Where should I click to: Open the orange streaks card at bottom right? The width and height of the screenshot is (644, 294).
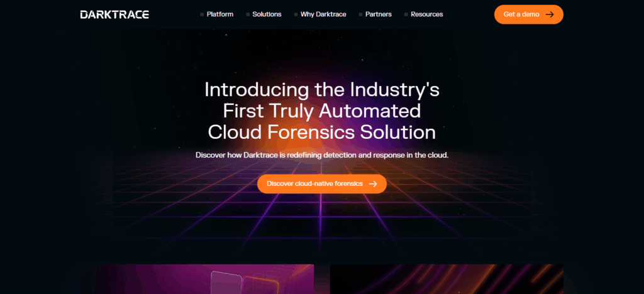pos(447,280)
